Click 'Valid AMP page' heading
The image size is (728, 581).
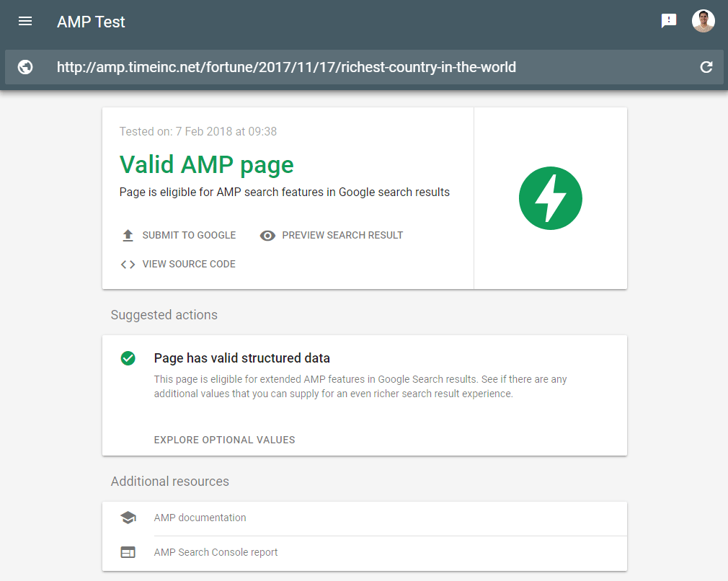pyautogui.click(x=207, y=165)
